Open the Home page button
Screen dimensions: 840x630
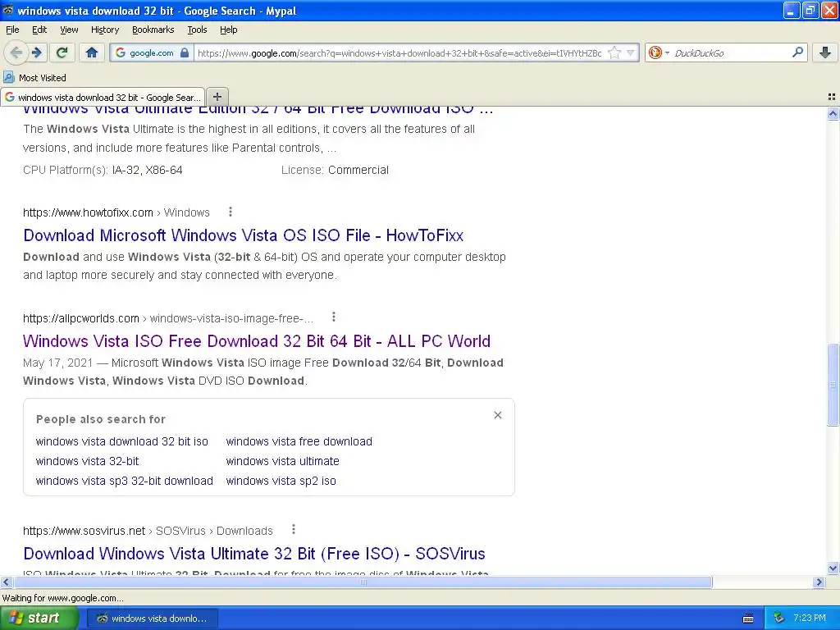[x=92, y=52]
